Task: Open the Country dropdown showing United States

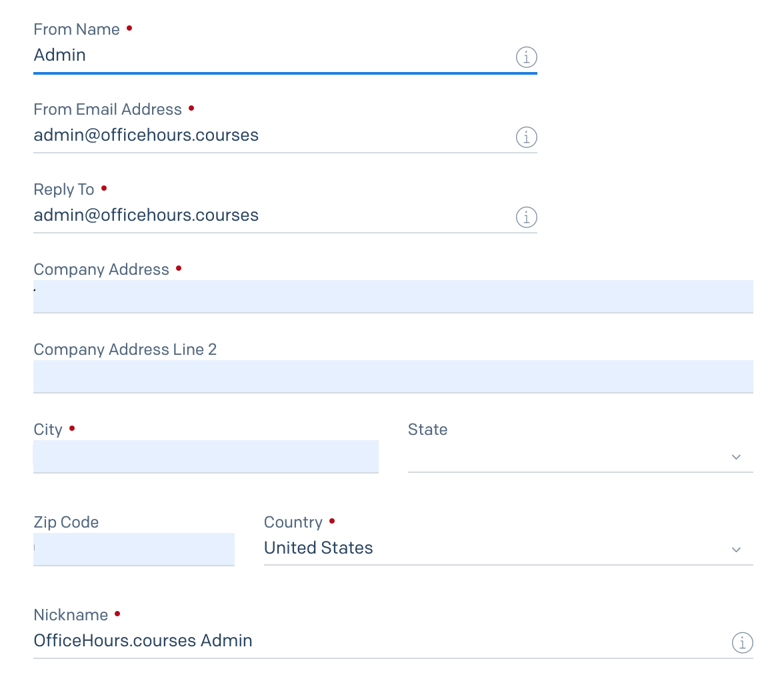Action: click(508, 548)
